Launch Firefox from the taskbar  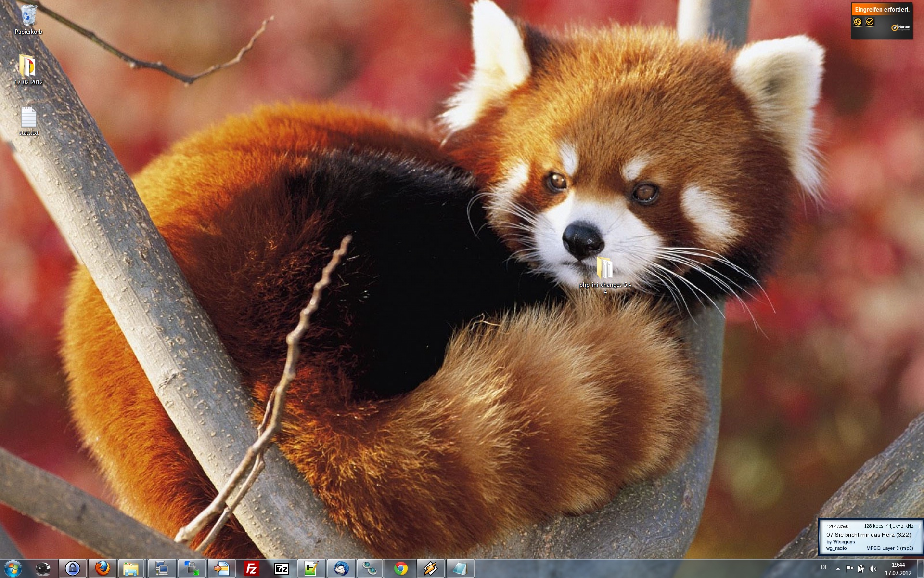click(x=102, y=569)
